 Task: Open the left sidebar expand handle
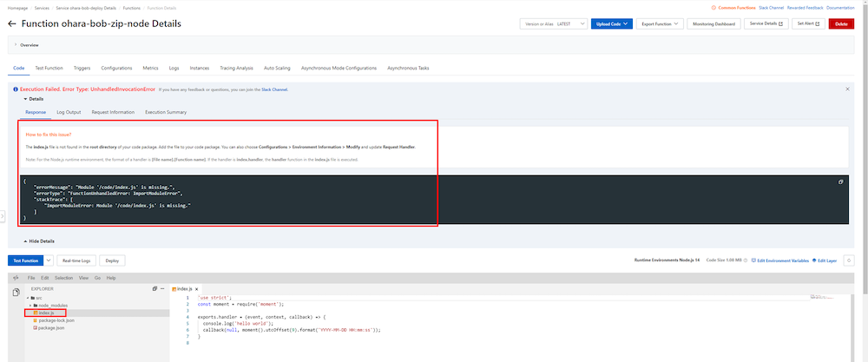[x=3, y=215]
